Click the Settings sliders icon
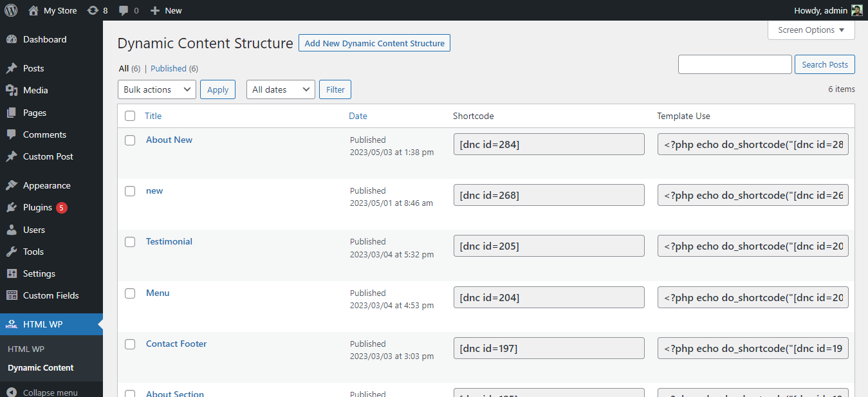Viewport: 868px width, 397px height. coord(12,273)
